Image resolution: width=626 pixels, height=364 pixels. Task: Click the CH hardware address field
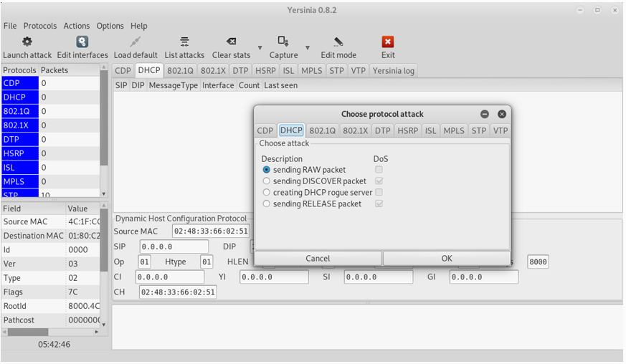pos(178,292)
